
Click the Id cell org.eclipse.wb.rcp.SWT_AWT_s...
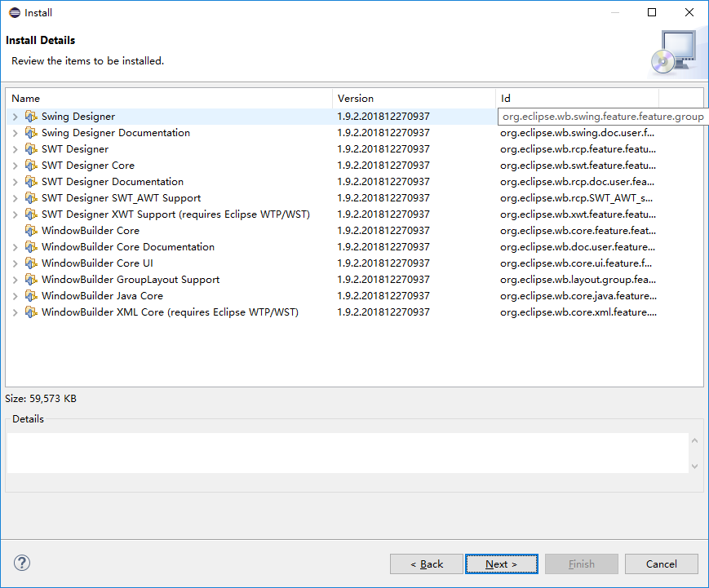577,198
